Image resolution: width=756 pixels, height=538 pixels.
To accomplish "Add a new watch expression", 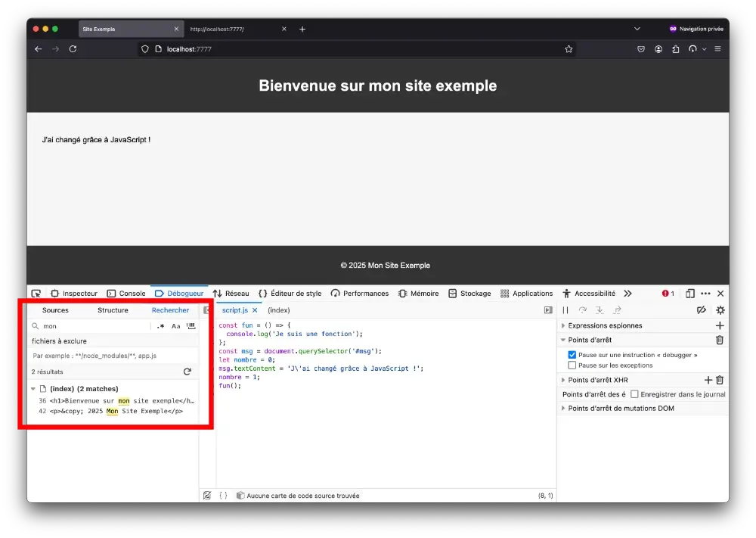I will (x=720, y=325).
